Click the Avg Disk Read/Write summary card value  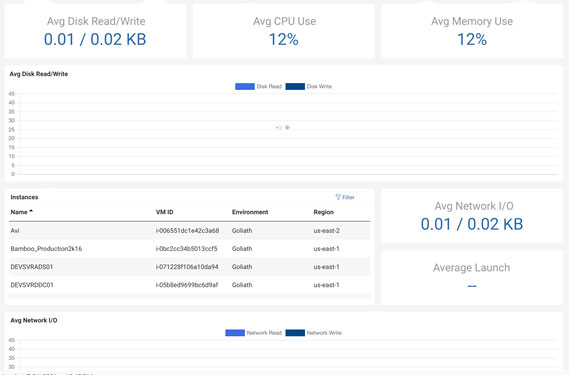coord(95,39)
